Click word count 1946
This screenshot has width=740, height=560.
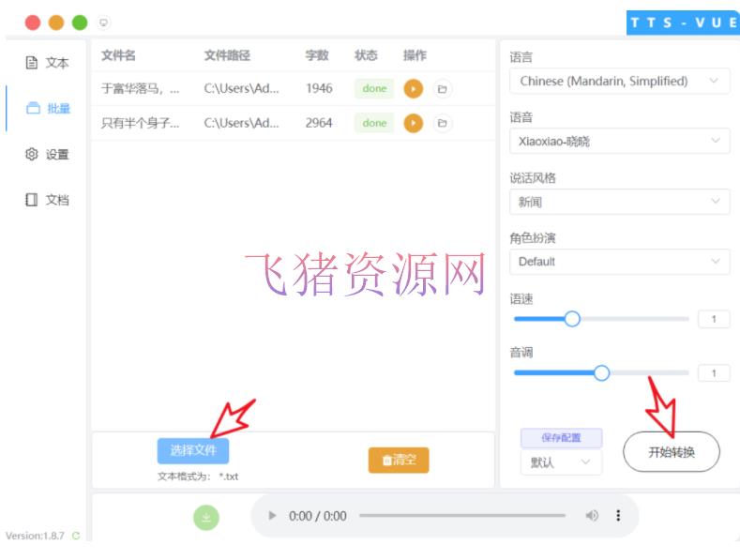coord(319,88)
